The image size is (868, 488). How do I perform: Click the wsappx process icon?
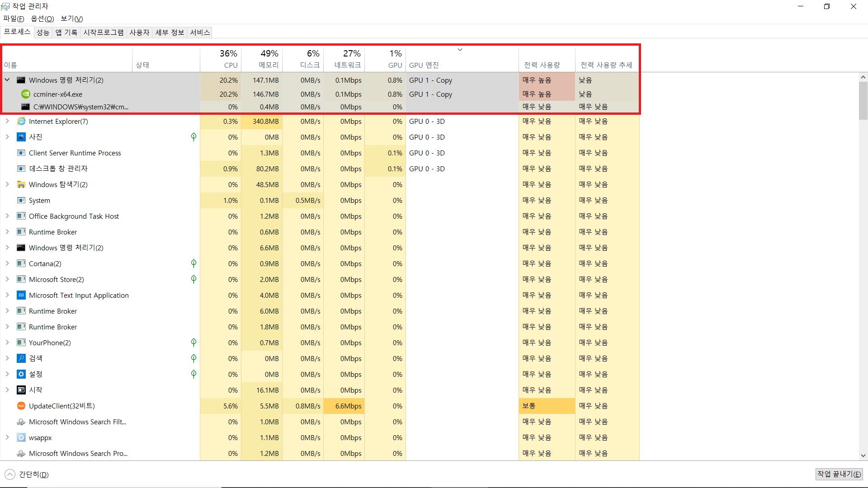pos(21,437)
